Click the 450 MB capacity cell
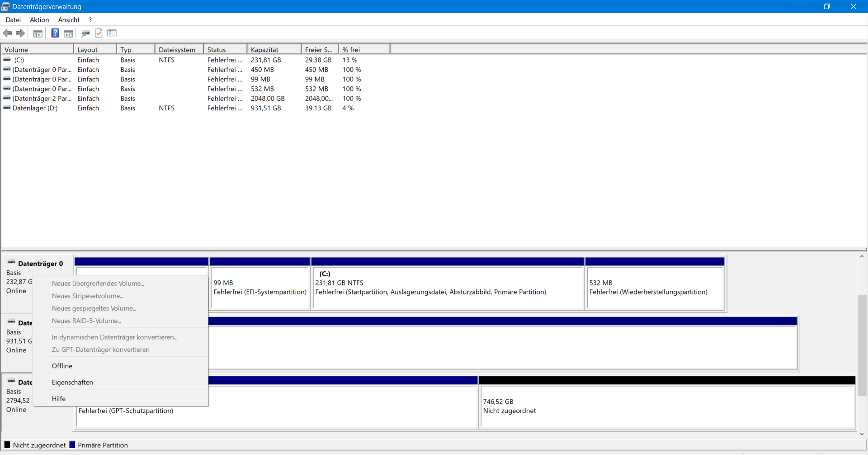The image size is (868, 455). (262, 70)
